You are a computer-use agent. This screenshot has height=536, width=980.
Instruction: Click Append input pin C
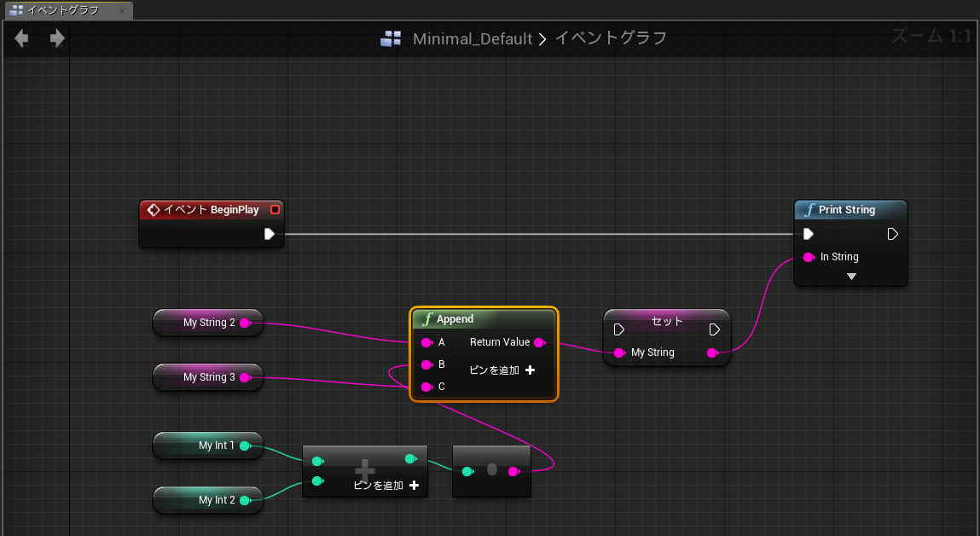(x=426, y=387)
